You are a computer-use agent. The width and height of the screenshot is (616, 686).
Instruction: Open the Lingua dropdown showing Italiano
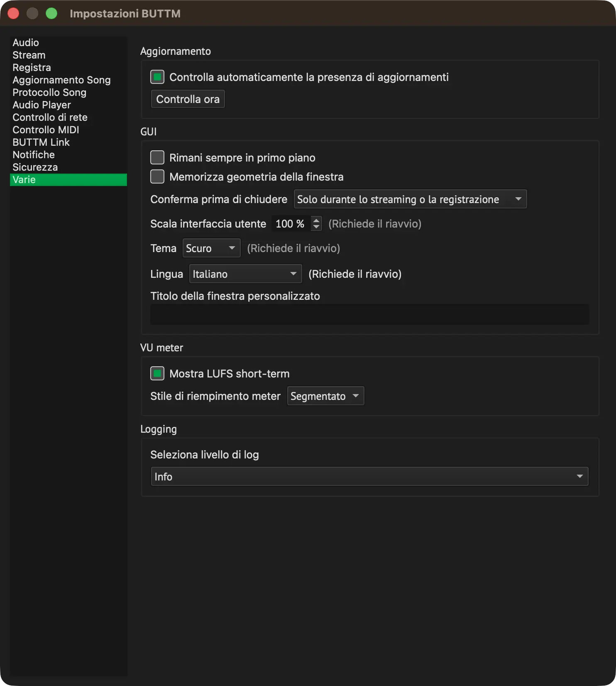coord(245,274)
